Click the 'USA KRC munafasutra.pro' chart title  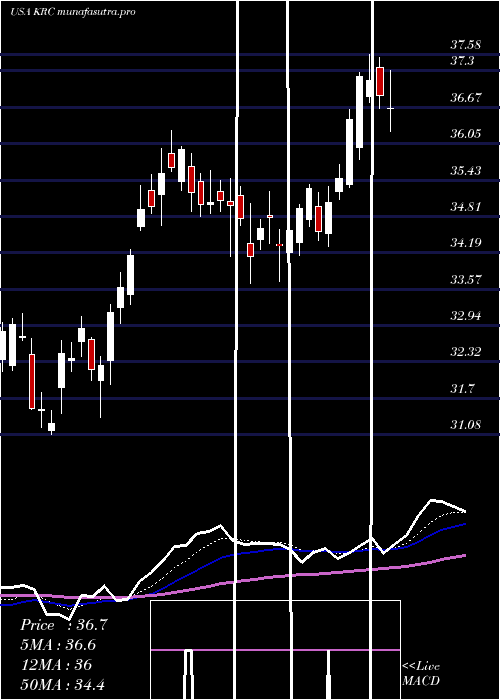(73, 12)
